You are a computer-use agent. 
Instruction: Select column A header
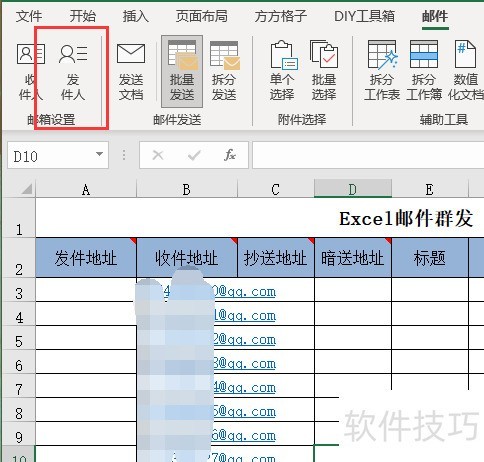pos(86,189)
